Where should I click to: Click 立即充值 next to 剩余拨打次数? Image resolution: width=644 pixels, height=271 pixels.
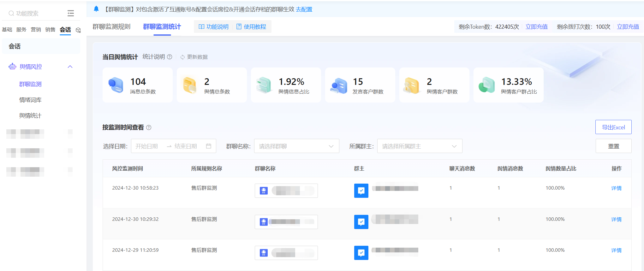(628, 27)
